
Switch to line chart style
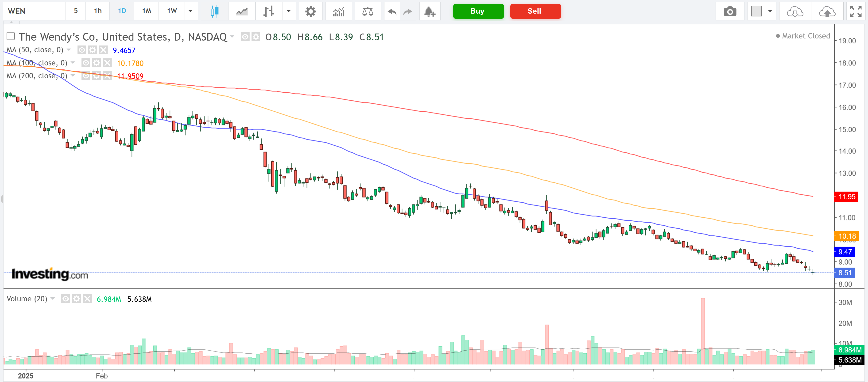[242, 11]
